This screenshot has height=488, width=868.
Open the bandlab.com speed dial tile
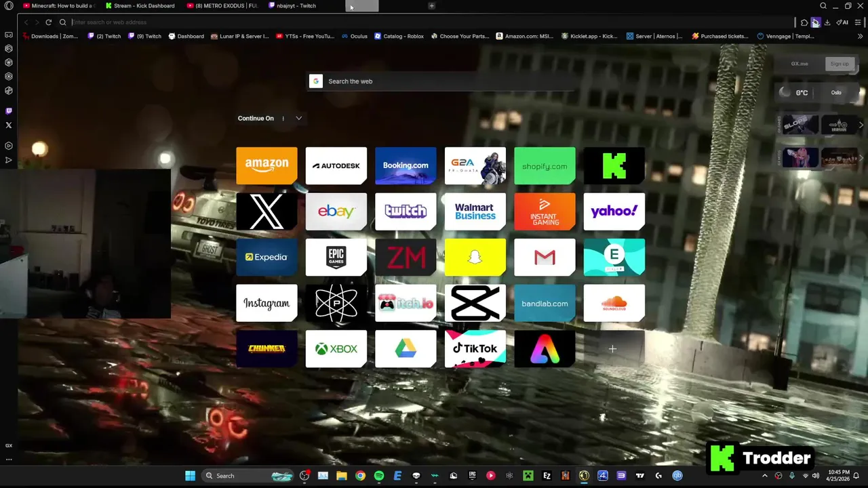pos(545,303)
